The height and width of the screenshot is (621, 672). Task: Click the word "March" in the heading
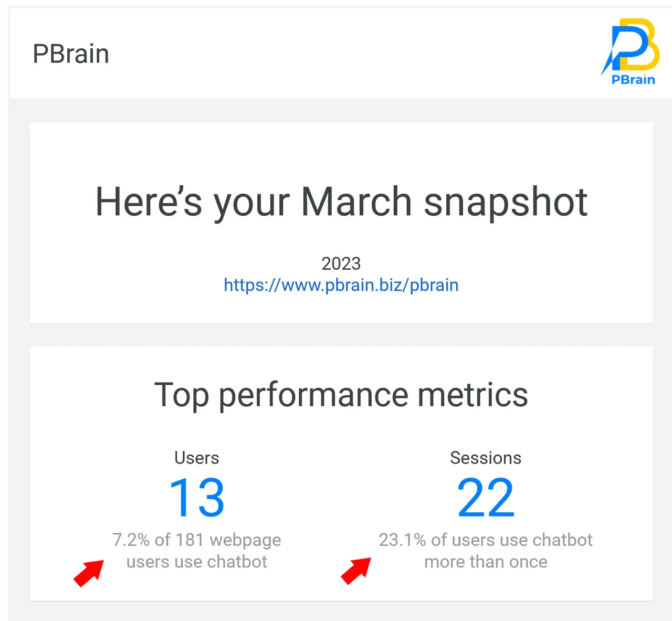pyautogui.click(x=356, y=202)
